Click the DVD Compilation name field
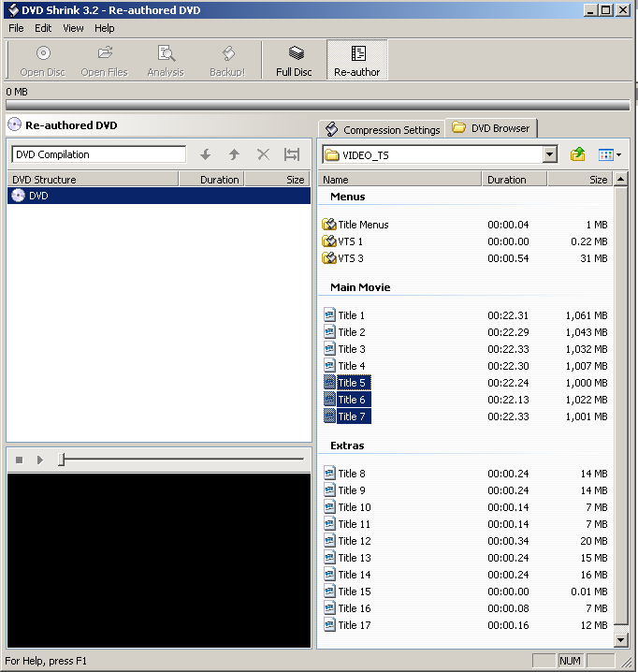 tap(99, 154)
